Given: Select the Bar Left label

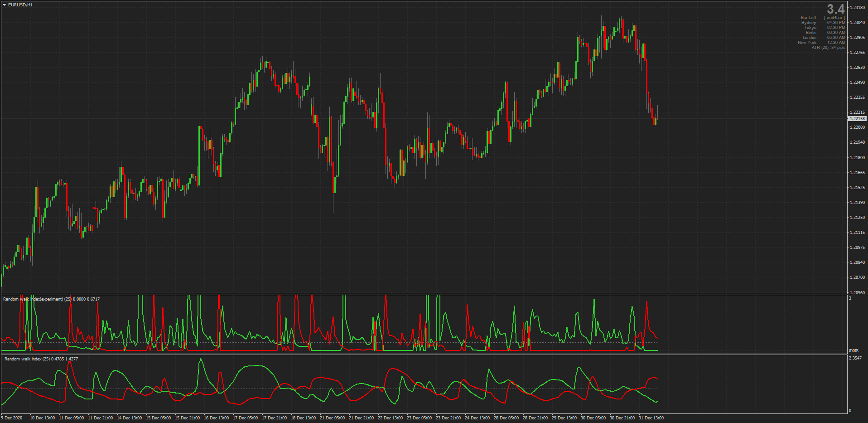Looking at the screenshot, I should pyautogui.click(x=809, y=18).
